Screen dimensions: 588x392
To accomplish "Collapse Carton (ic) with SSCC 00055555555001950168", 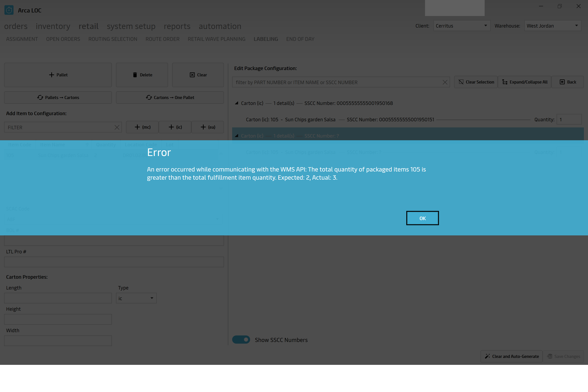I will pos(236,103).
